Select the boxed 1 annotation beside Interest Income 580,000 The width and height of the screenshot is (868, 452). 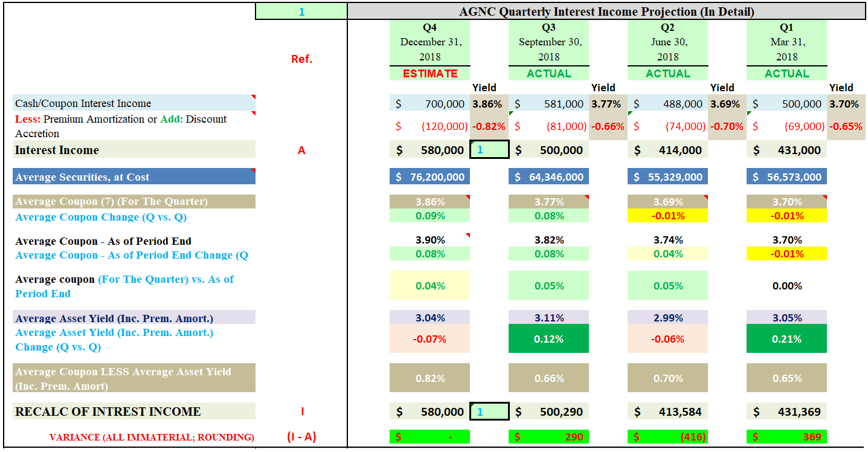click(488, 149)
